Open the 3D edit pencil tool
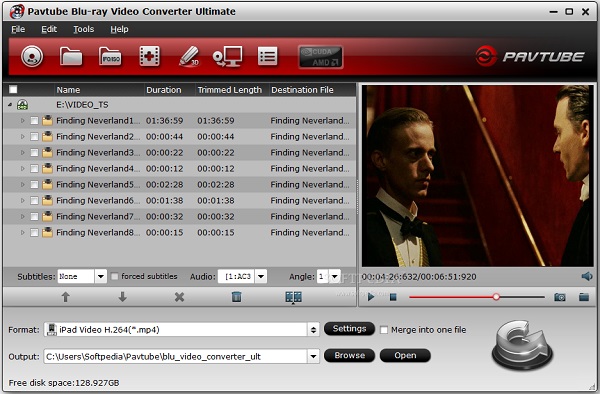This screenshot has width=600, height=394. pyautogui.click(x=189, y=57)
